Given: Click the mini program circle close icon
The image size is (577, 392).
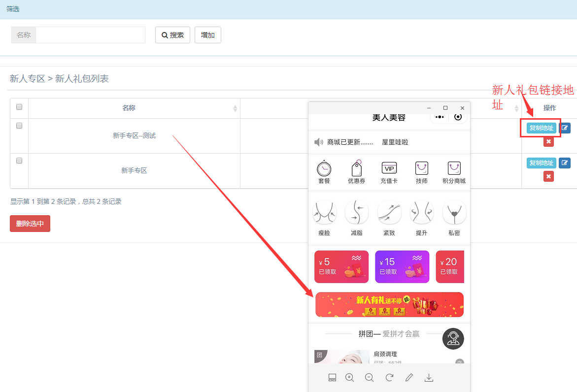Looking at the screenshot, I should point(458,117).
